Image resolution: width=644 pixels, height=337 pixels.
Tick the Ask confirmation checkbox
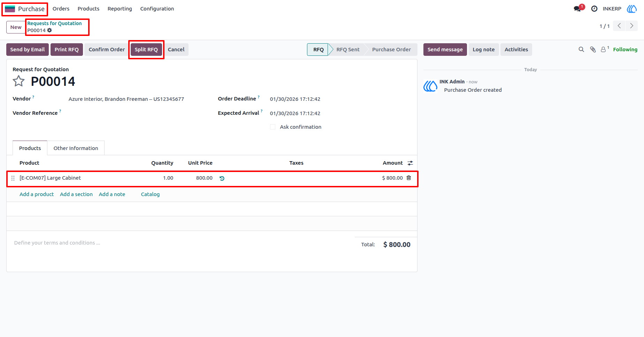(273, 127)
